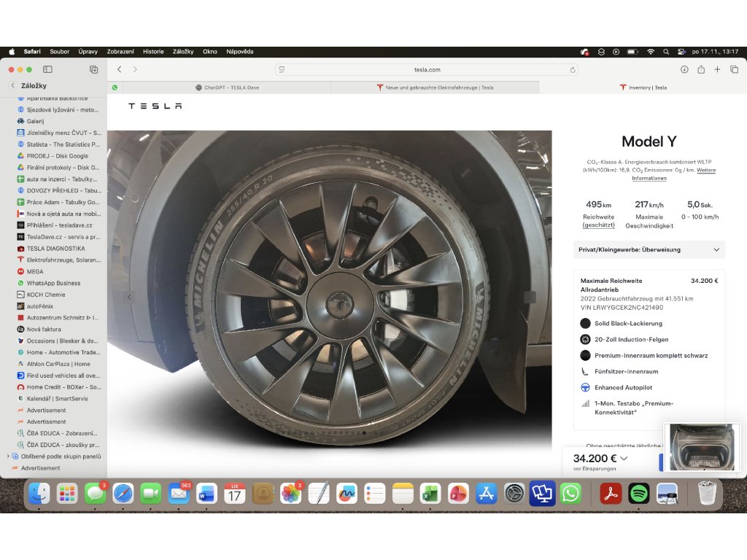
Task: Open Photos app in the Dock
Action: (290, 494)
